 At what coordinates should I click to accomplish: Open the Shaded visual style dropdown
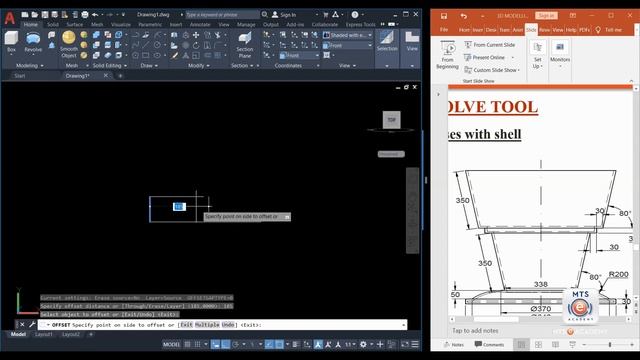tap(347, 35)
